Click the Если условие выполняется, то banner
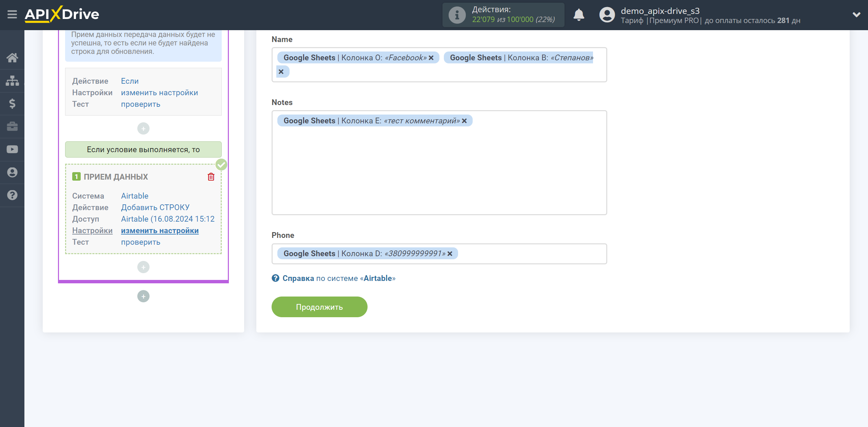Viewport: 868px width, 427px height. (x=143, y=150)
